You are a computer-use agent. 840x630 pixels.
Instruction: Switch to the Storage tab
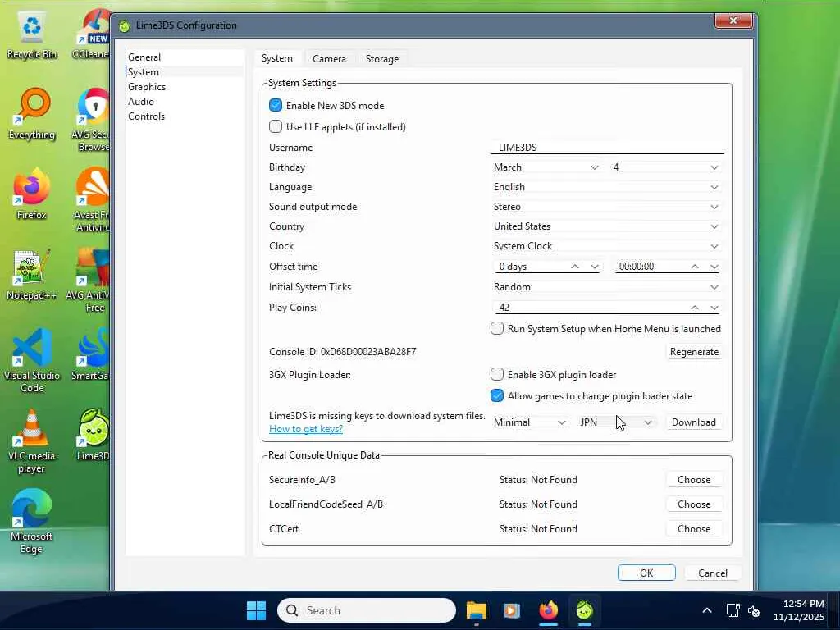pyautogui.click(x=382, y=59)
